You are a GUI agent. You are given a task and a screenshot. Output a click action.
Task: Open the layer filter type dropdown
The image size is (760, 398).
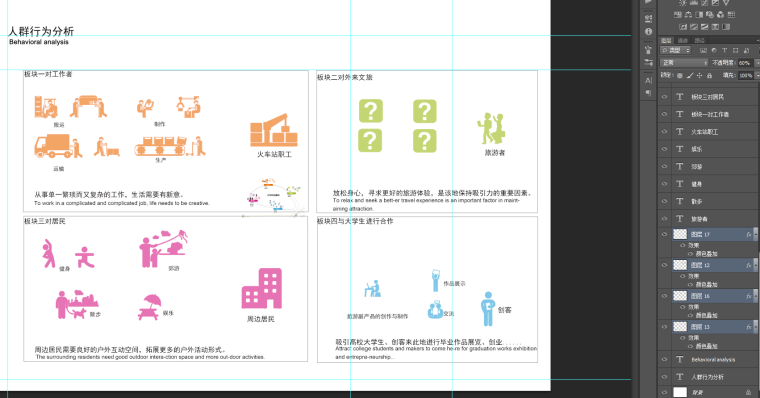coord(675,50)
